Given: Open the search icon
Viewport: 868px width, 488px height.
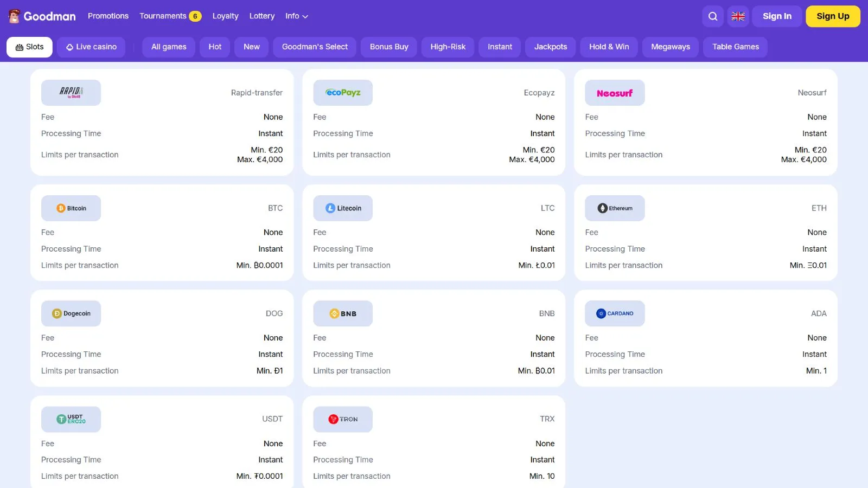Looking at the screenshot, I should coord(713,16).
